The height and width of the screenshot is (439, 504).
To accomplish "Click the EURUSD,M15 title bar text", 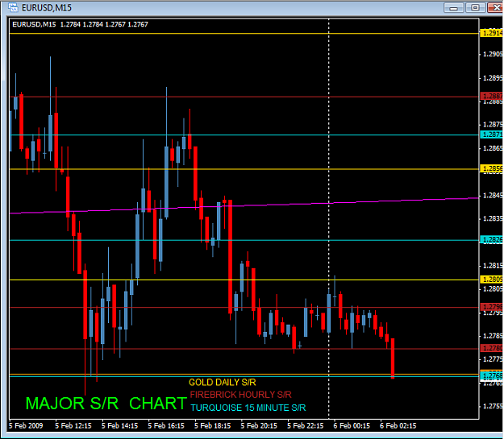I will 47,8.
